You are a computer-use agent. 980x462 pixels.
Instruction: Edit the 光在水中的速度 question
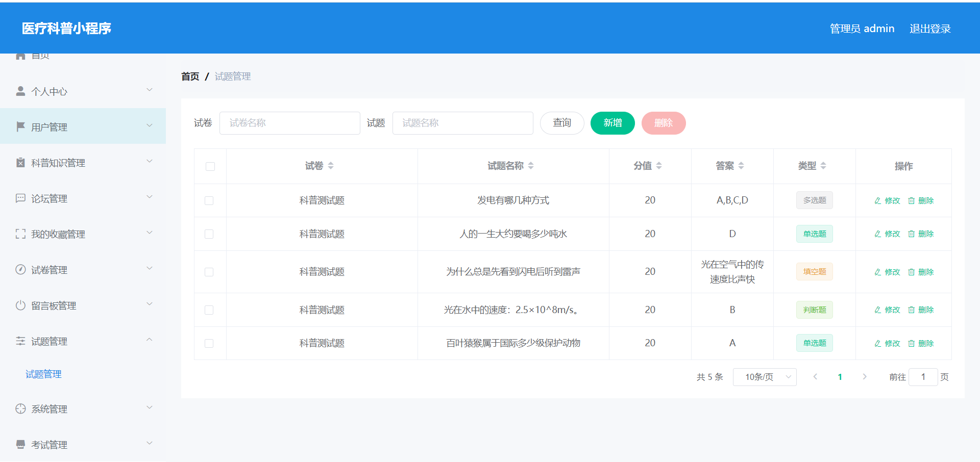pyautogui.click(x=887, y=310)
